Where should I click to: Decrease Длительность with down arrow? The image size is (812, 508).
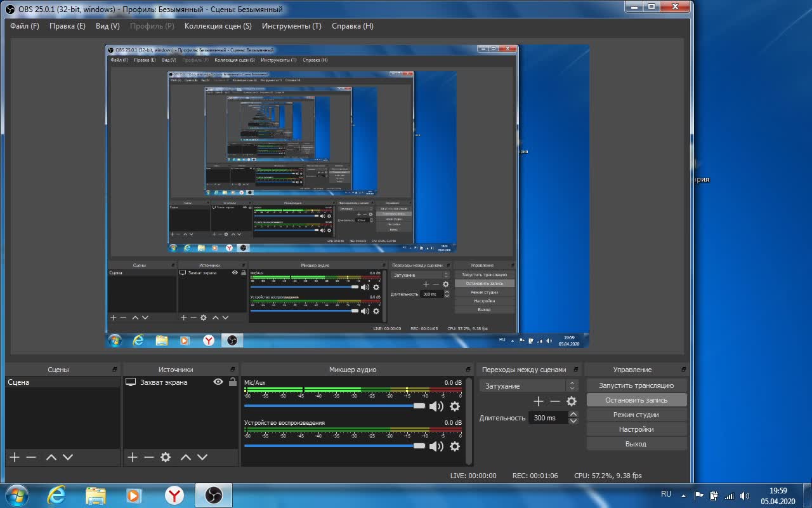(x=573, y=421)
